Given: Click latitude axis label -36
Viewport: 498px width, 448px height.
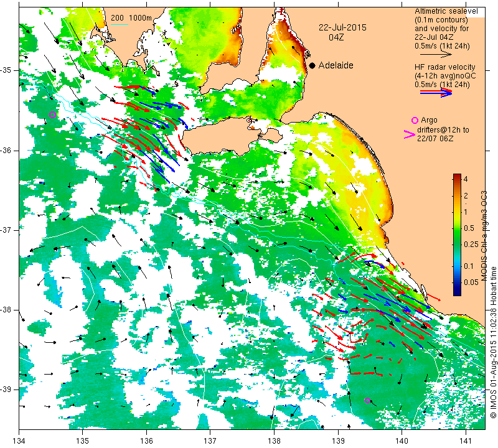Looking at the screenshot, I should pos(6,150).
